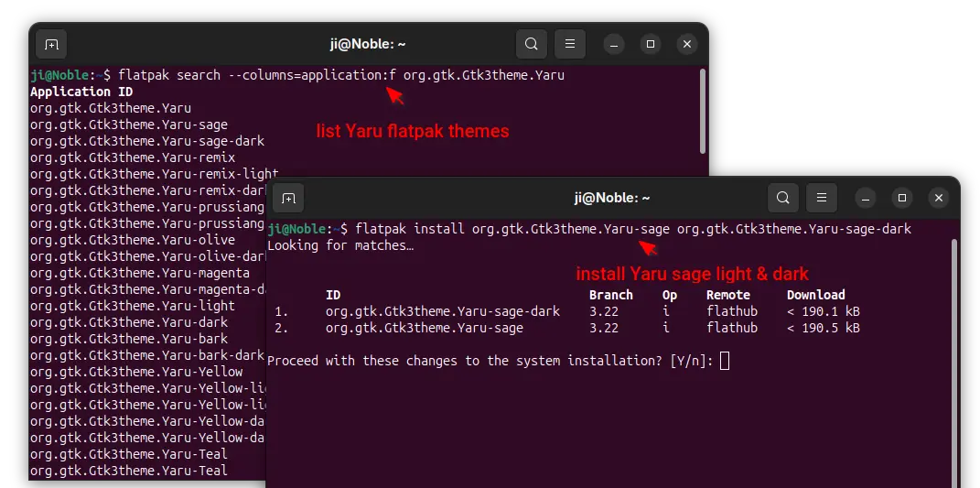The height and width of the screenshot is (488, 980).
Task: Click the cursor after the [Y/n] prompt
Action: (x=725, y=361)
